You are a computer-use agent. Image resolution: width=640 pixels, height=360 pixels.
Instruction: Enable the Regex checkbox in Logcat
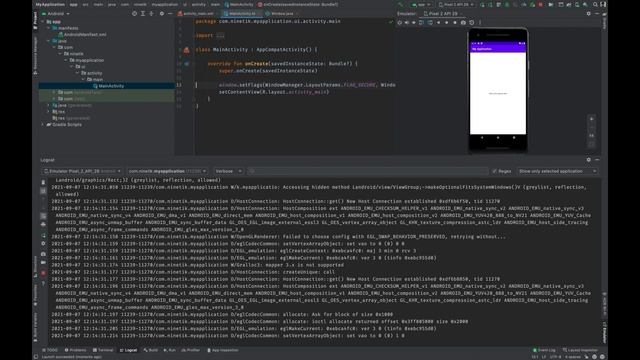click(495, 171)
